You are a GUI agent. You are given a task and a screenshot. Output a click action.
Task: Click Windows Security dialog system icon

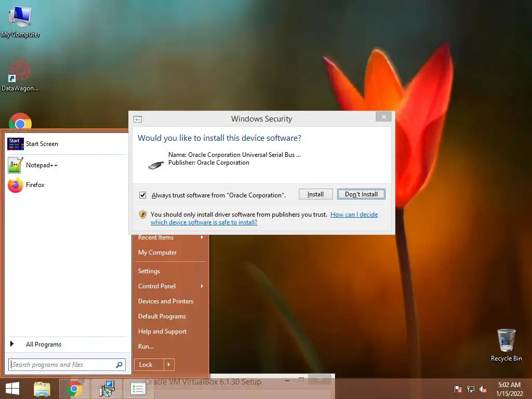click(x=137, y=119)
